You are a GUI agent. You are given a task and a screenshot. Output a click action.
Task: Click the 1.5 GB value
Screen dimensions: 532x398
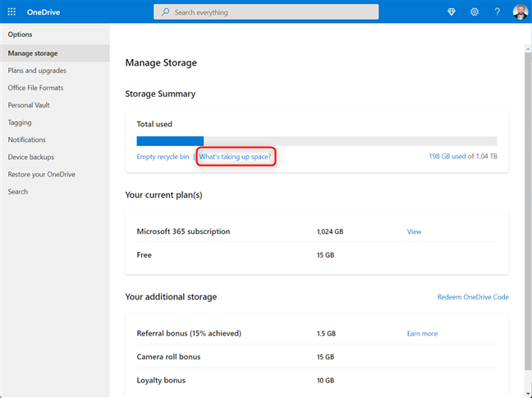pos(326,334)
